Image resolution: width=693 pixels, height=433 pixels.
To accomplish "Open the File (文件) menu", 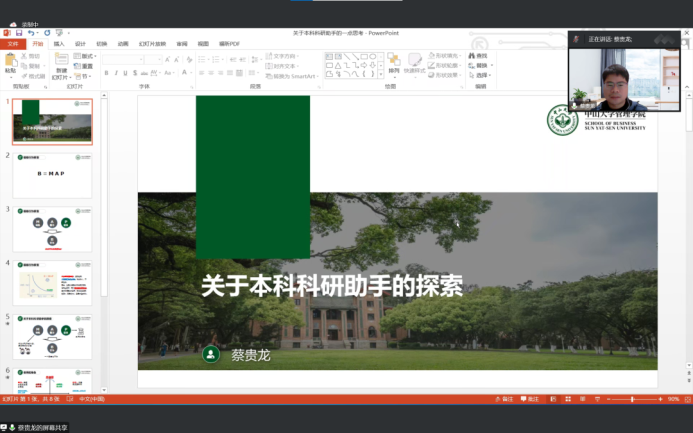I will pyautogui.click(x=13, y=44).
